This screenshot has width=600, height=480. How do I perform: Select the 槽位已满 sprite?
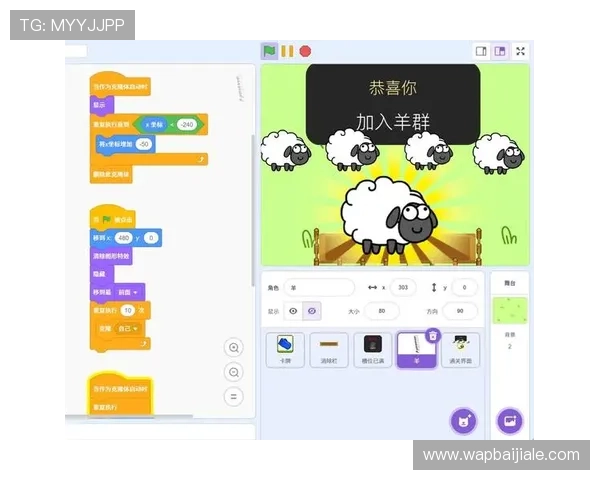[x=373, y=350]
